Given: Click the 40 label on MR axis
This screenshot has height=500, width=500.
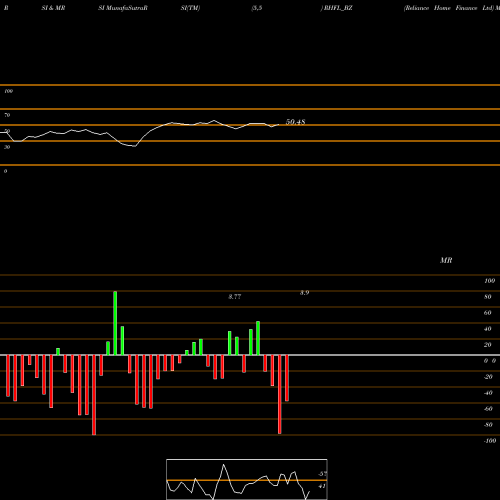Looking at the screenshot, I should (488, 329).
